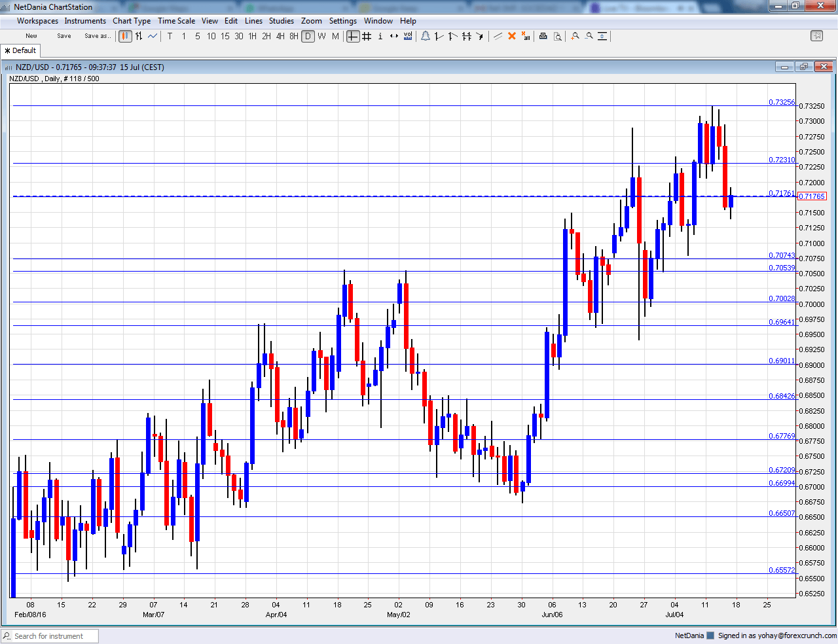This screenshot has width=838, height=644.
Task: Select the Default workspace tab
Action: click(20, 50)
